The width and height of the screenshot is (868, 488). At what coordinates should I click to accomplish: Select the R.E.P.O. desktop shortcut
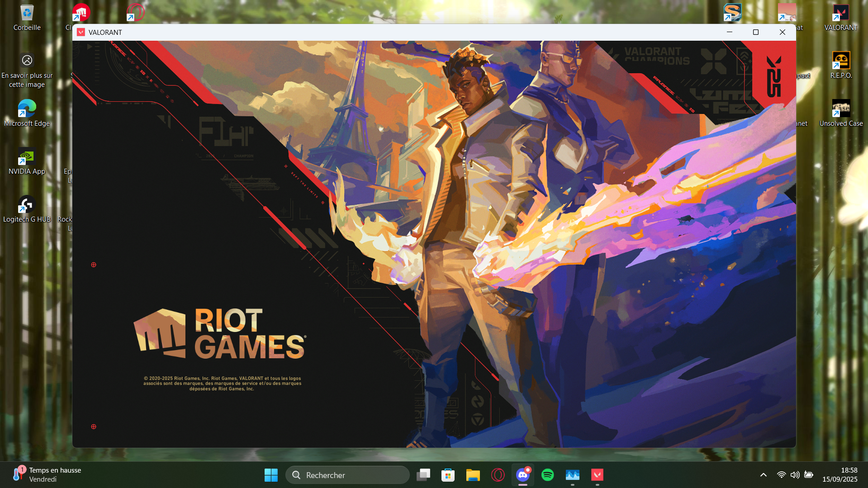(841, 66)
